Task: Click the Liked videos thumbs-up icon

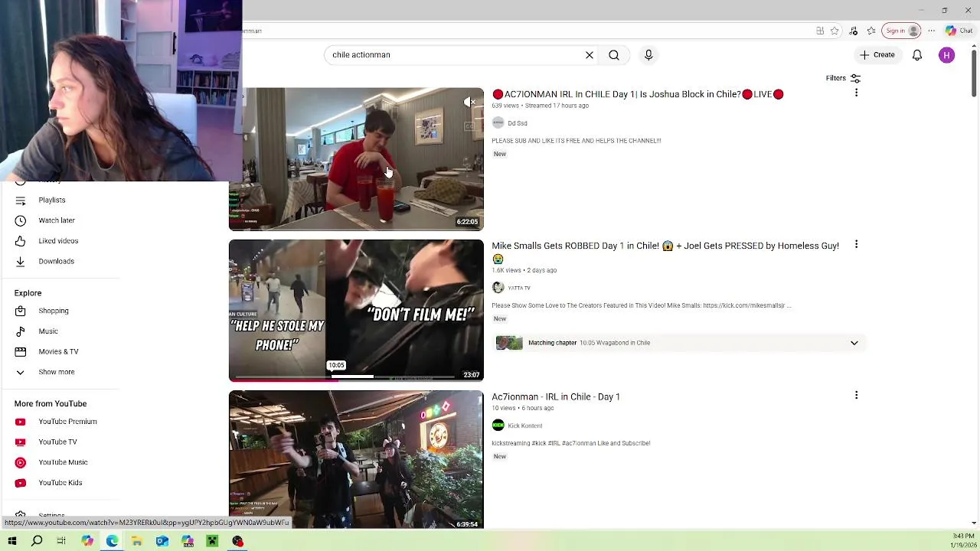Action: (x=21, y=241)
